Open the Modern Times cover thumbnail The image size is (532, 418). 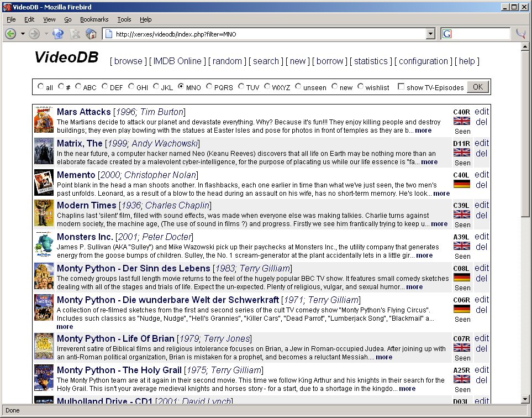(44, 213)
